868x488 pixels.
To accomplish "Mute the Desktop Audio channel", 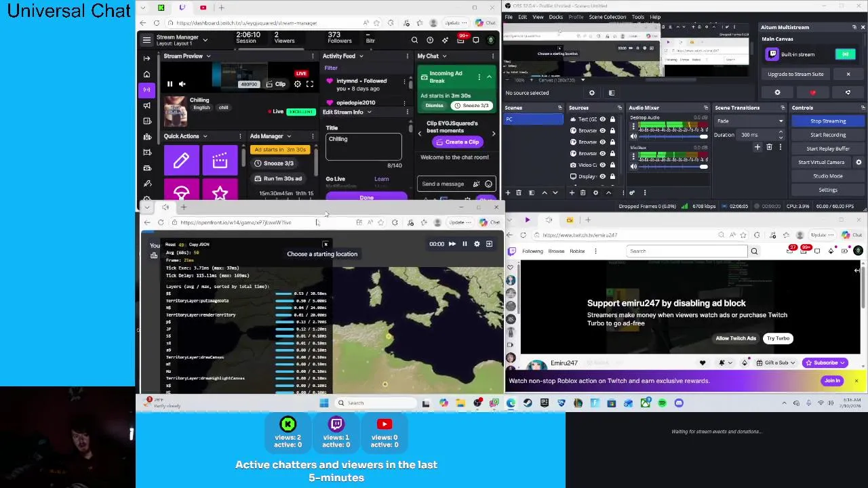I will click(633, 136).
